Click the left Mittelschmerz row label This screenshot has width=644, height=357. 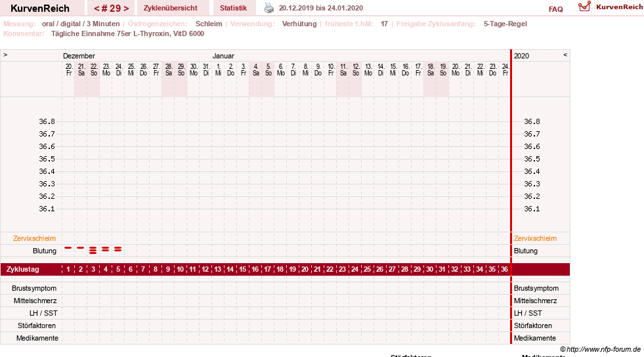click(x=35, y=301)
